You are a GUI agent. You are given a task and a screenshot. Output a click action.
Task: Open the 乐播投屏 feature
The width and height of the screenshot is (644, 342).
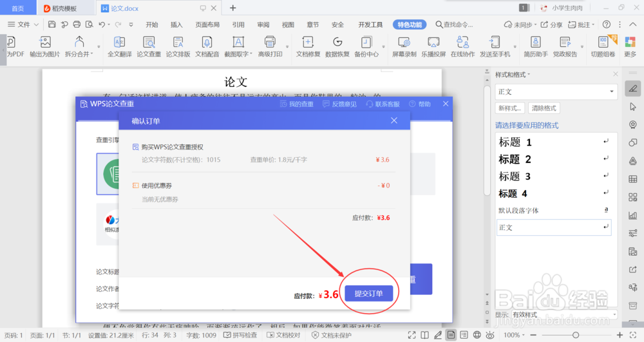[x=433, y=47]
